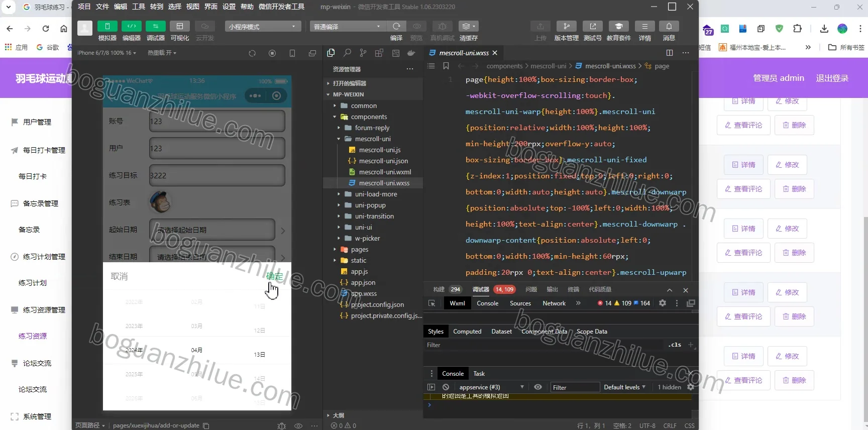Screen dimensions: 868x430
Task: Click the 清缓存 clear cache icon
Action: click(468, 26)
